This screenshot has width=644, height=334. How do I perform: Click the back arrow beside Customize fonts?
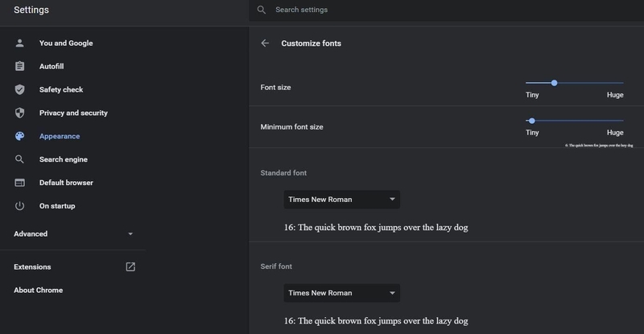[x=265, y=43]
